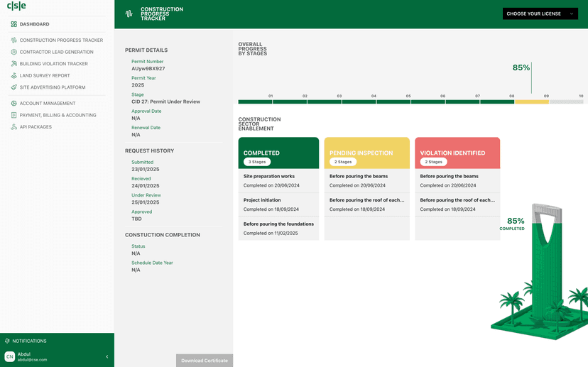Click the Contractor Lead Generation icon
Viewport: 588px width, 367px height.
point(14,52)
